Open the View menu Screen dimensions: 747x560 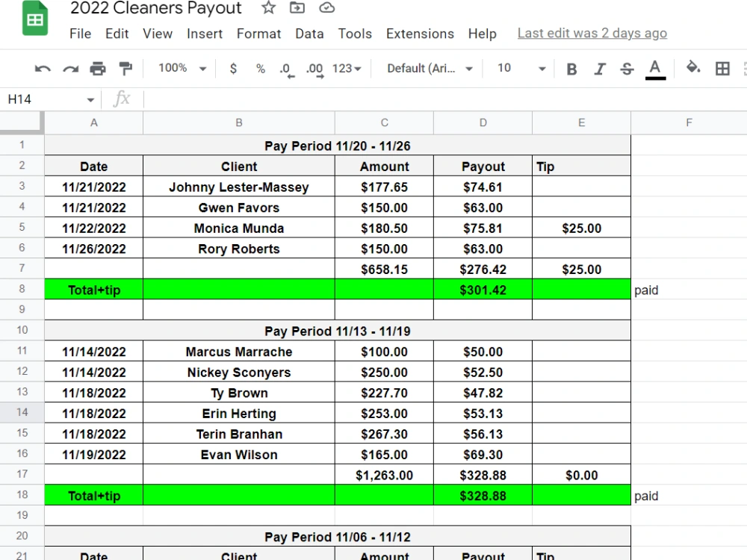157,34
